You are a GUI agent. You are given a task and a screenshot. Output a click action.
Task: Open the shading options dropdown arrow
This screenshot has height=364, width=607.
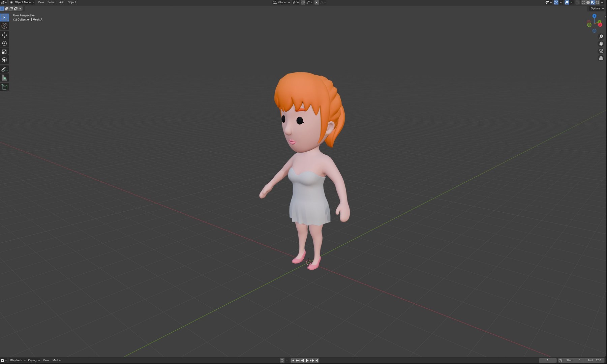coord(602,2)
